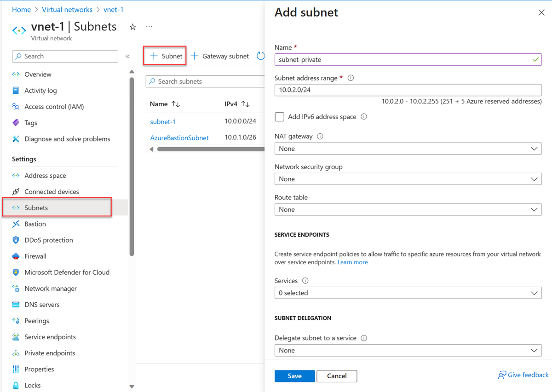The image size is (552, 392).
Task: Click the Subnet address range input field
Action: tap(408, 90)
